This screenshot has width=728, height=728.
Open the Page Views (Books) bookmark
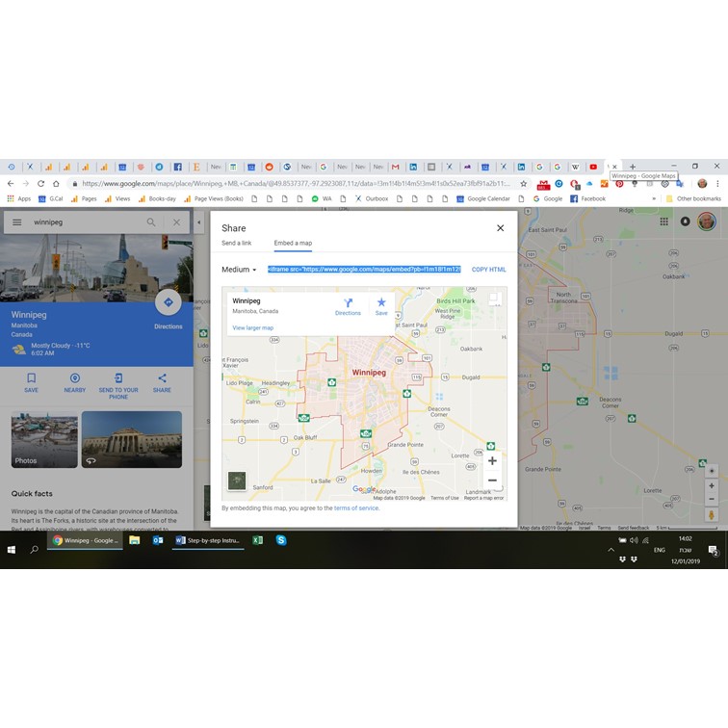[214, 198]
